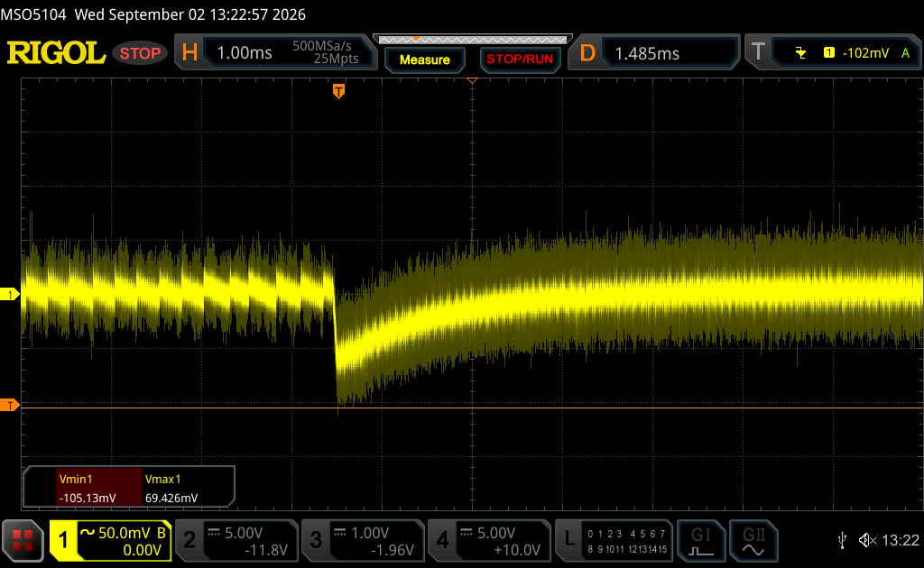
Task: Turn on channel 4 with +10.0V offset
Action: click(x=489, y=540)
